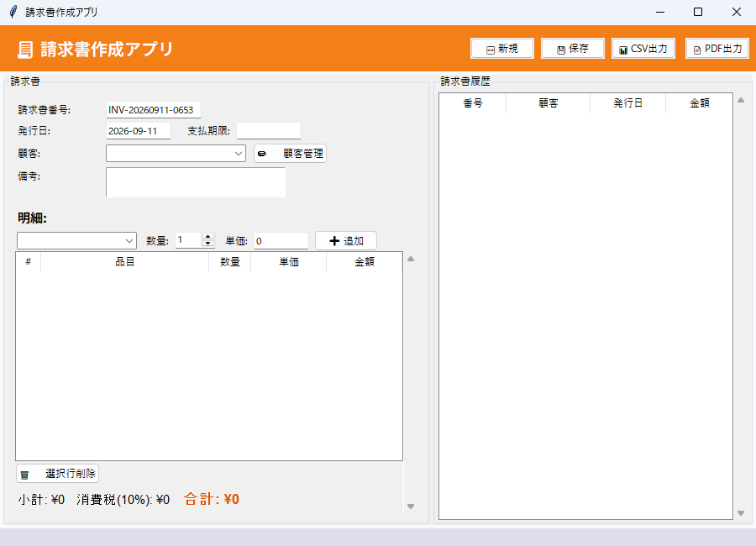Increase 数量 with spinner up arrow

(x=207, y=236)
